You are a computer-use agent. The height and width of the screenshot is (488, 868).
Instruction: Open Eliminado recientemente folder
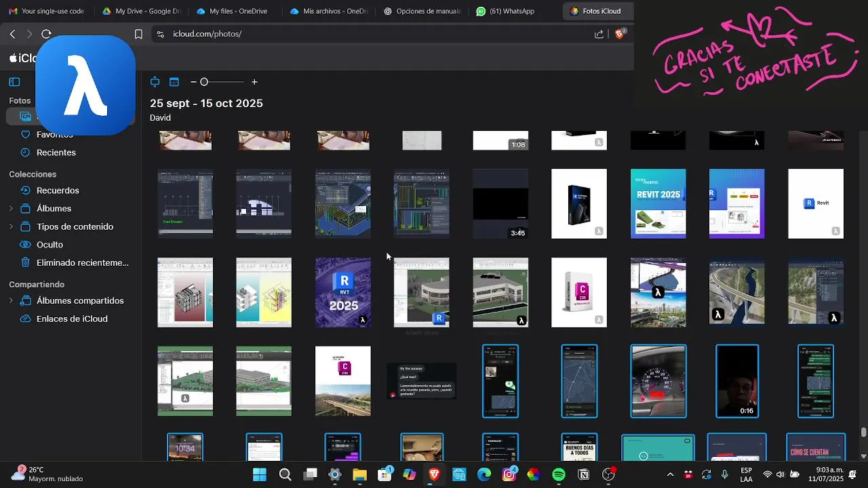[82, 263]
